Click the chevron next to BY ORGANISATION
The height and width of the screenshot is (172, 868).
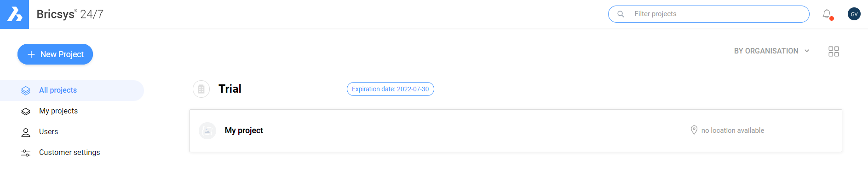coord(807,51)
